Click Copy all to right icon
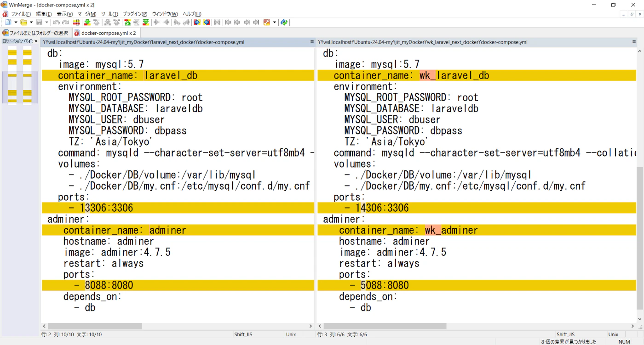The image size is (644, 345). 196,22
